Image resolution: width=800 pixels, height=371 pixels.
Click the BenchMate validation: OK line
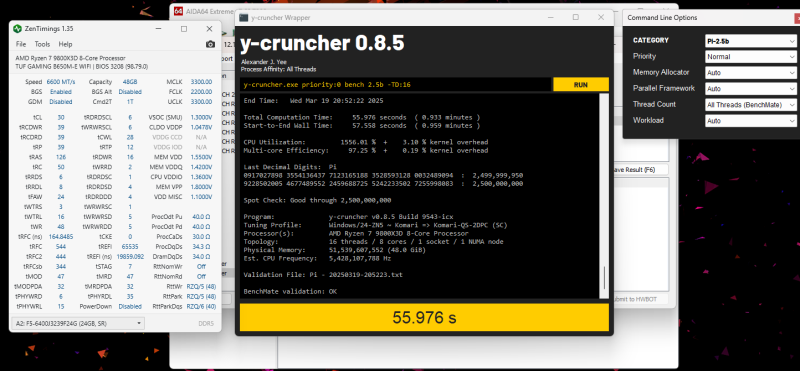coord(290,291)
